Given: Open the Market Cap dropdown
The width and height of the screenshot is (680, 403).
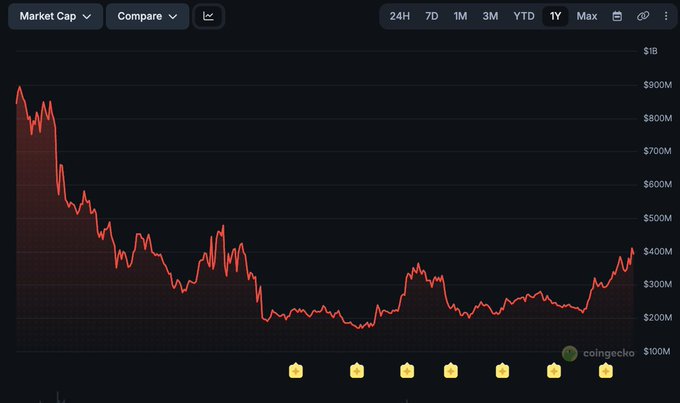Looking at the screenshot, I should coord(56,16).
